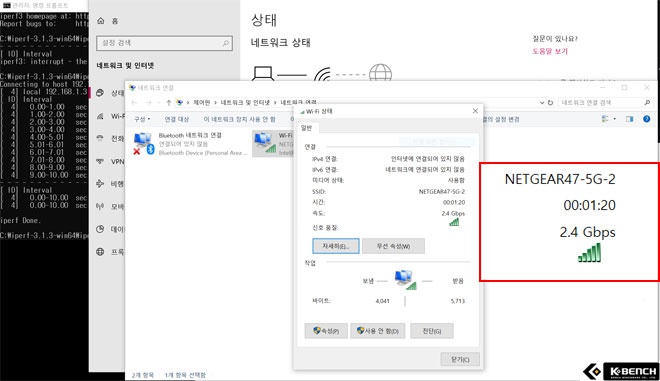
Task: Open data usage icon in Settings sidebar
Action: coord(100,229)
